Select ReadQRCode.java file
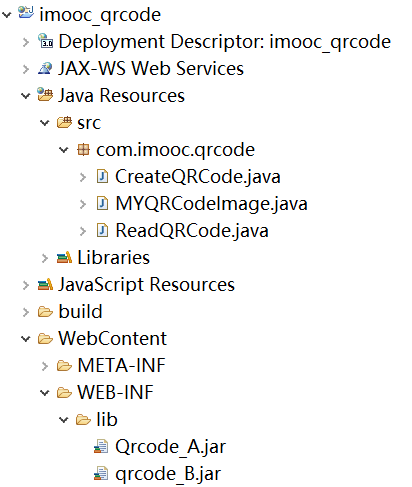The width and height of the screenshot is (412, 487). click(192, 231)
